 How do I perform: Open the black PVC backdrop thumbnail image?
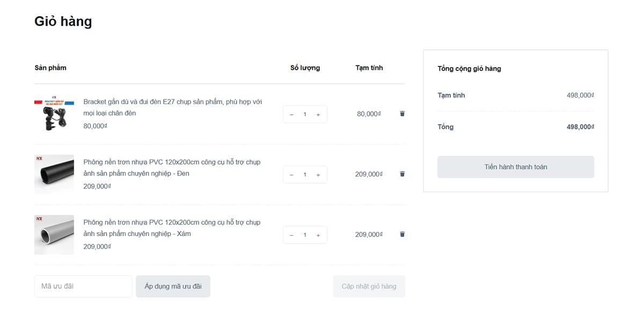point(54,174)
